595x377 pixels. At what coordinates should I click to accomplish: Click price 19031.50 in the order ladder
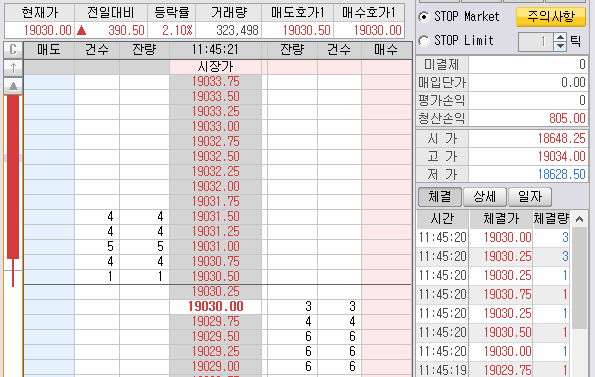point(215,217)
